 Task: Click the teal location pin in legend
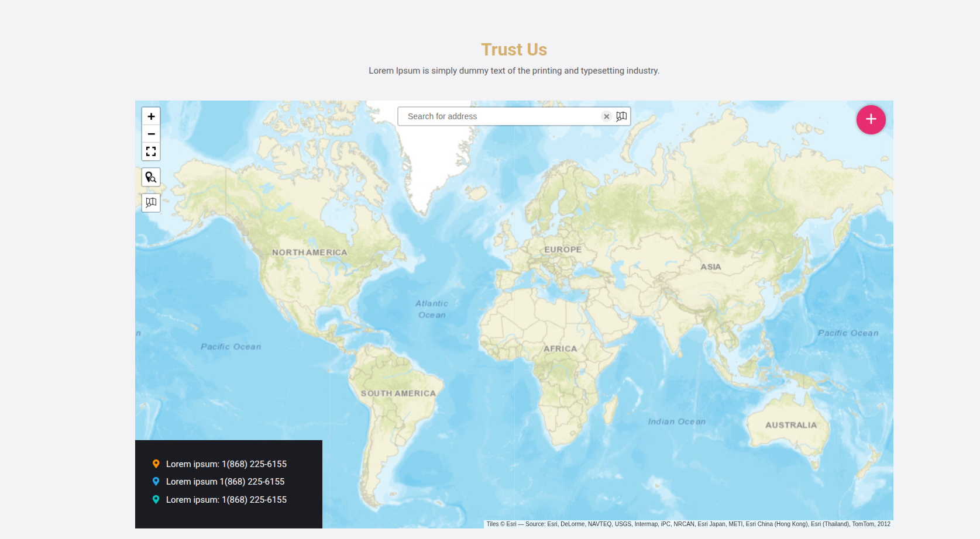coord(156,499)
